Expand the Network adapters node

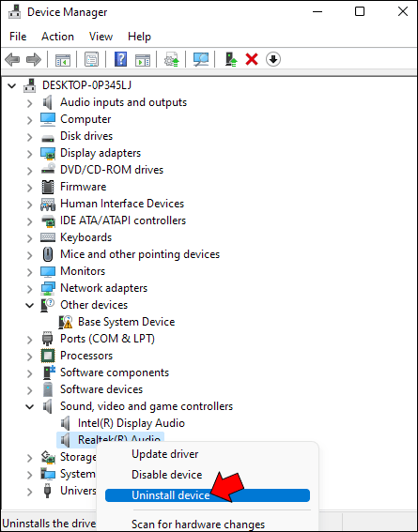[29, 289]
